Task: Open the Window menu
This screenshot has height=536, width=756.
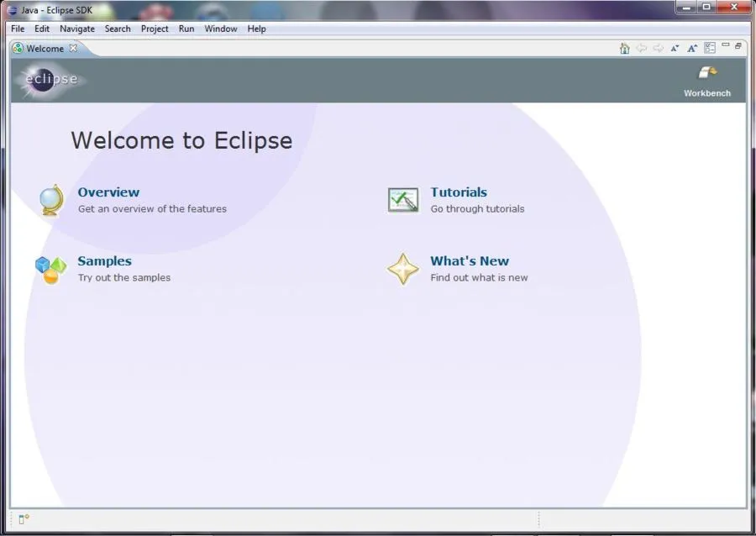Action: click(221, 29)
